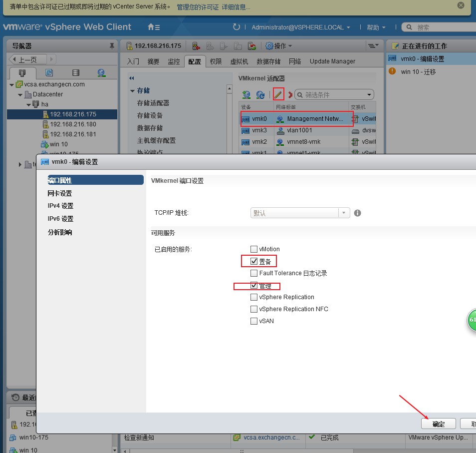This screenshot has height=453, width=476.
Task: Open the 筛选条件 filter dropdown arrow
Action: click(369, 95)
